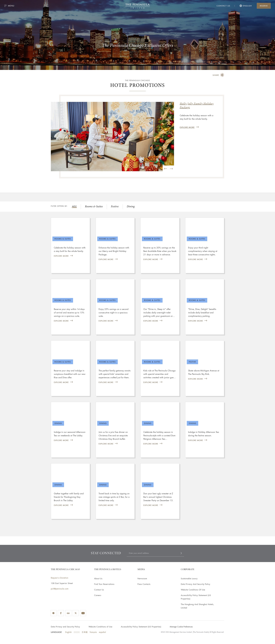The width and height of the screenshot is (275, 644).
Task: Click EXPLORE MORE in the featured carousel
Action: coord(189,127)
